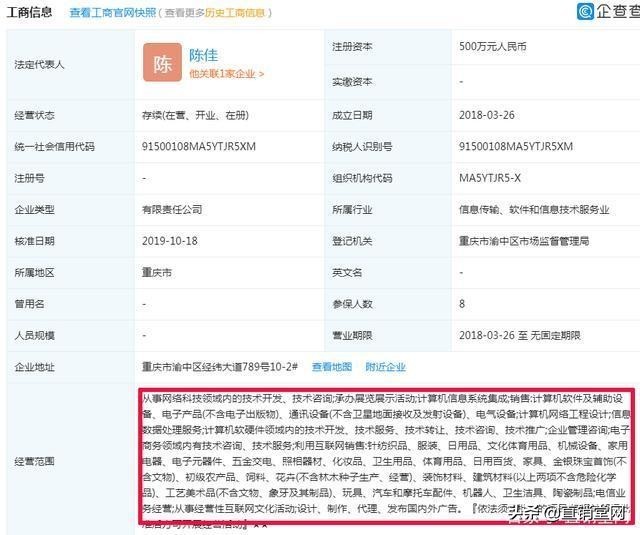Click the 陈 avatar thumbnail
Screen dimensions: 640x535
(x=162, y=63)
